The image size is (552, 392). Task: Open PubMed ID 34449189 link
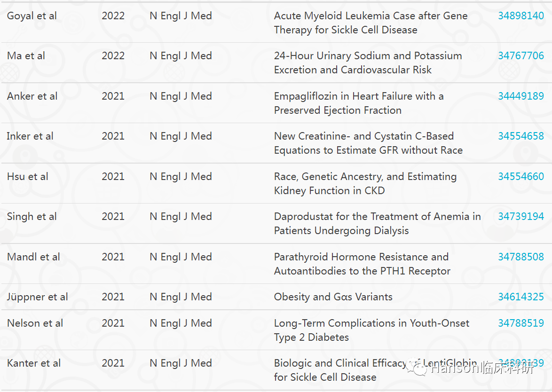(x=520, y=96)
